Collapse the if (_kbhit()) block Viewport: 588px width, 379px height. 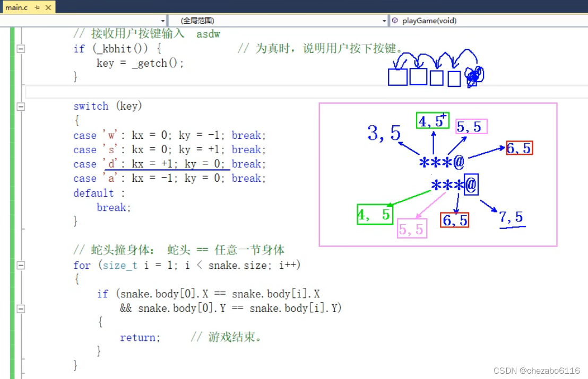(21, 49)
